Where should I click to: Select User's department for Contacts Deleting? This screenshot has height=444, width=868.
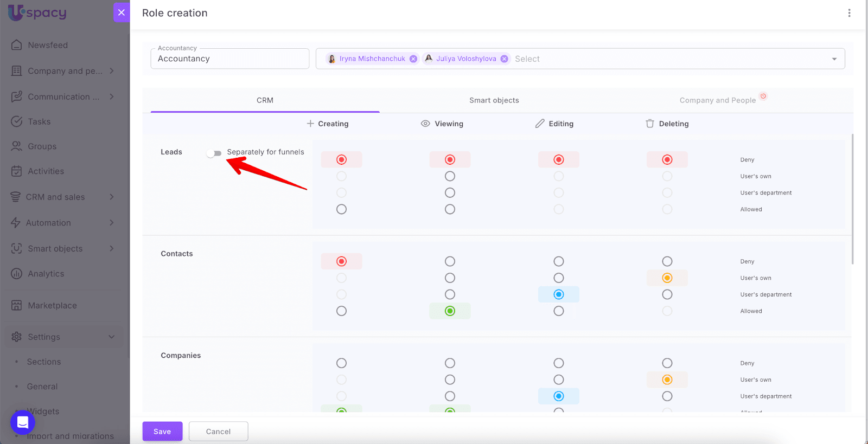pos(667,294)
